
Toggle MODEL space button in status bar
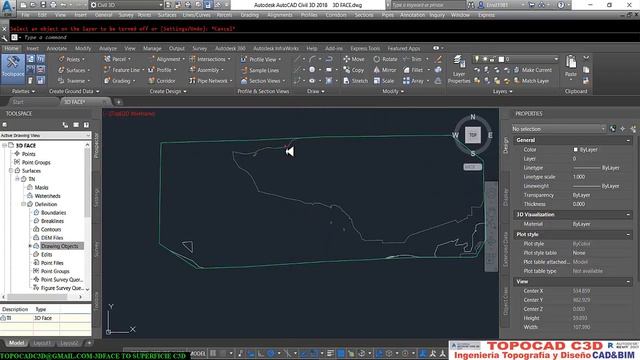(198, 353)
